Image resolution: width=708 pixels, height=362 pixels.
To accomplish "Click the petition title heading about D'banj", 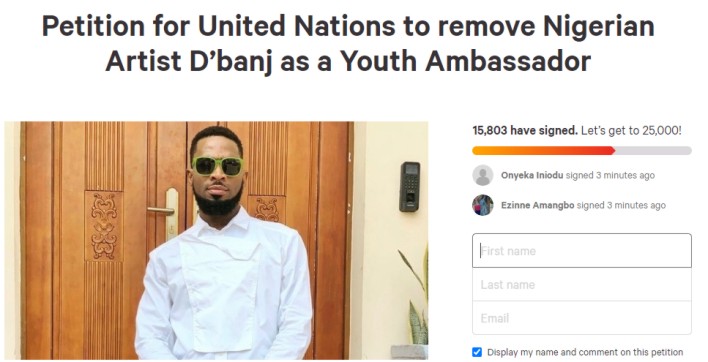I will tap(348, 43).
